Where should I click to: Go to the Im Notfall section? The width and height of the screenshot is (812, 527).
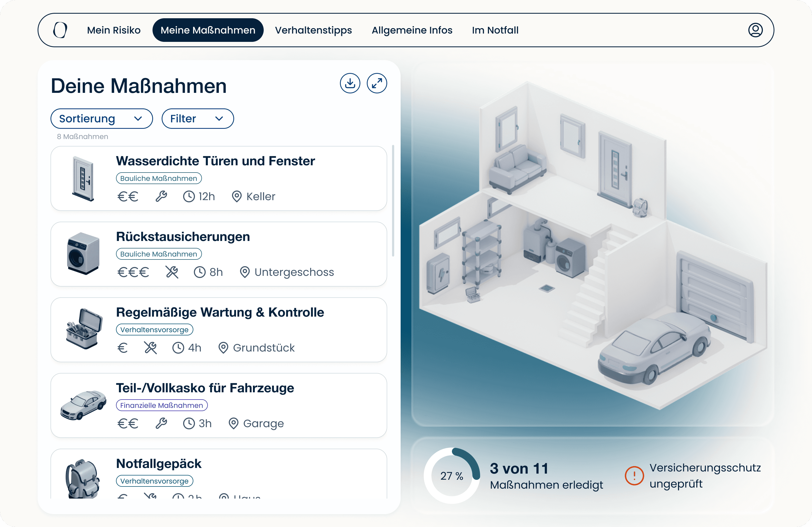pos(495,30)
